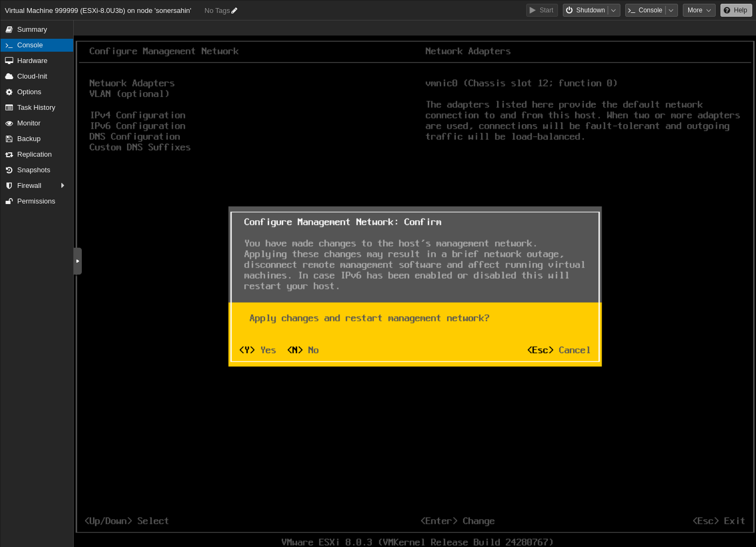Switch to the Summary view
This screenshot has width=756, height=547.
32,29
